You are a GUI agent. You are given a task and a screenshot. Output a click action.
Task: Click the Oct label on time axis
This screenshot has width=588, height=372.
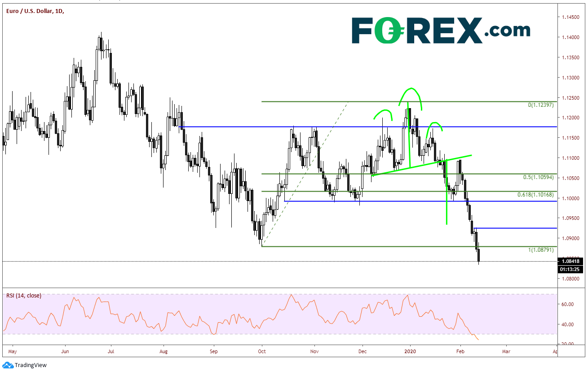(x=261, y=353)
